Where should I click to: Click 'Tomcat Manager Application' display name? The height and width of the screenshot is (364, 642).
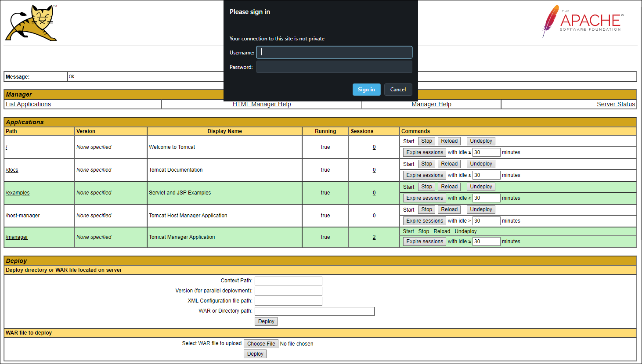(182, 237)
